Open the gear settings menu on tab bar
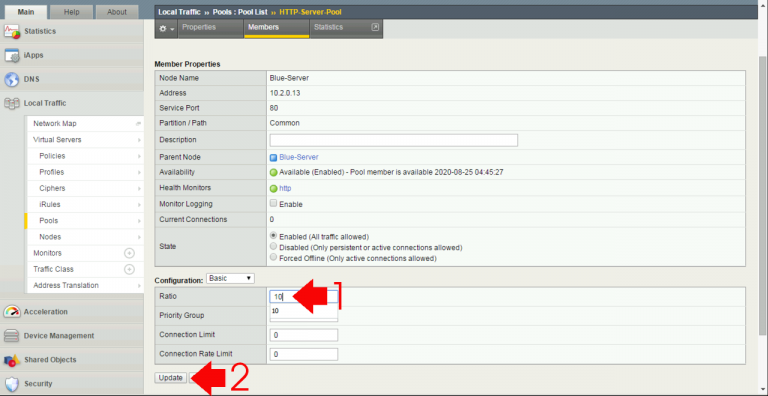 (x=167, y=29)
